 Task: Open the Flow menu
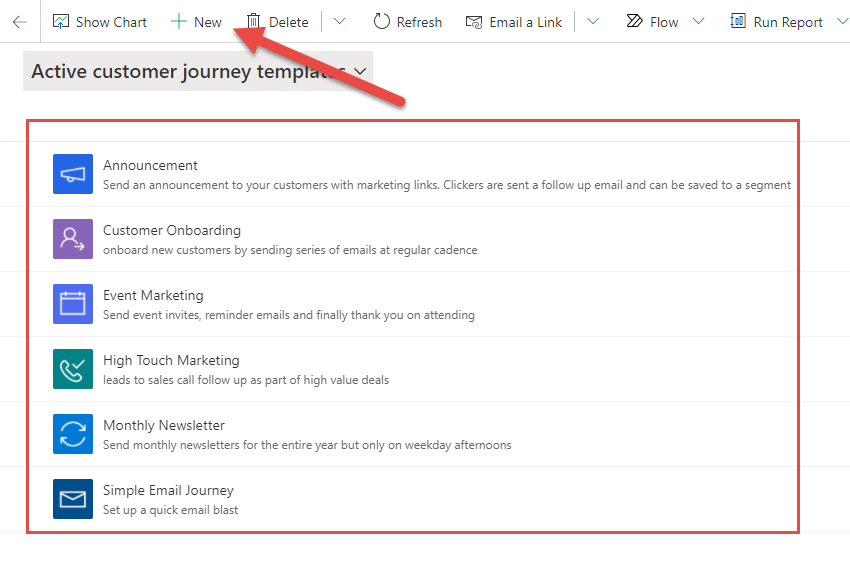tap(652, 22)
